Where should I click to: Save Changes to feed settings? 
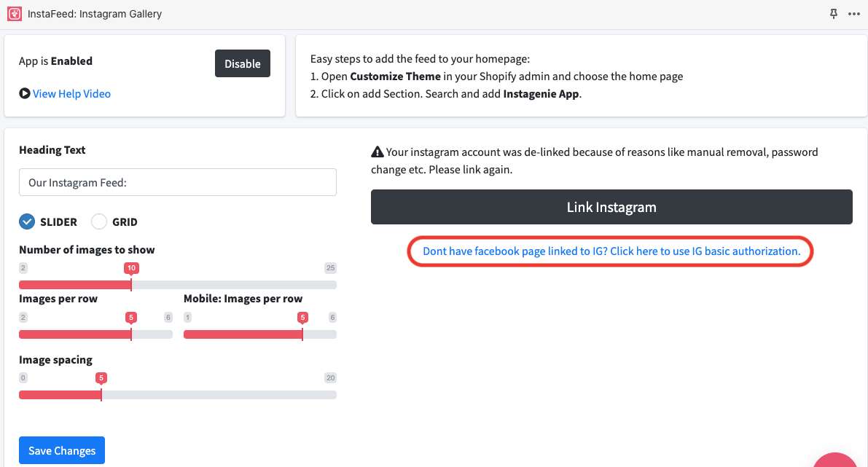(x=62, y=450)
